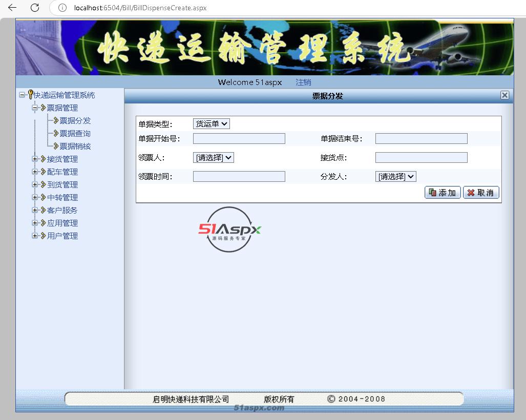
Task: Close the 票据分发 panel with X
Action: (x=504, y=95)
